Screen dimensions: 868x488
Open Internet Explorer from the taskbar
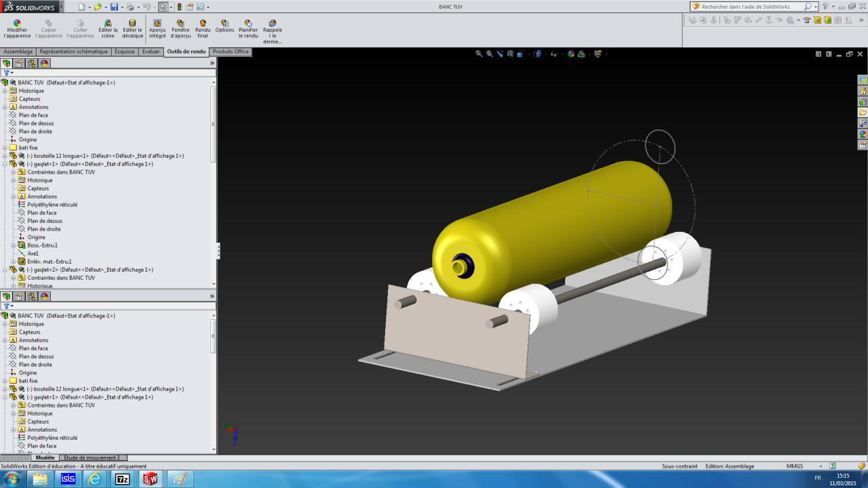click(95, 479)
